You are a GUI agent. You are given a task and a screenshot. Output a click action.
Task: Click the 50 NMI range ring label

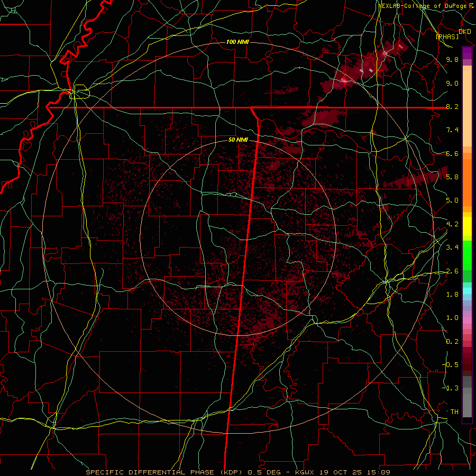tap(238, 140)
